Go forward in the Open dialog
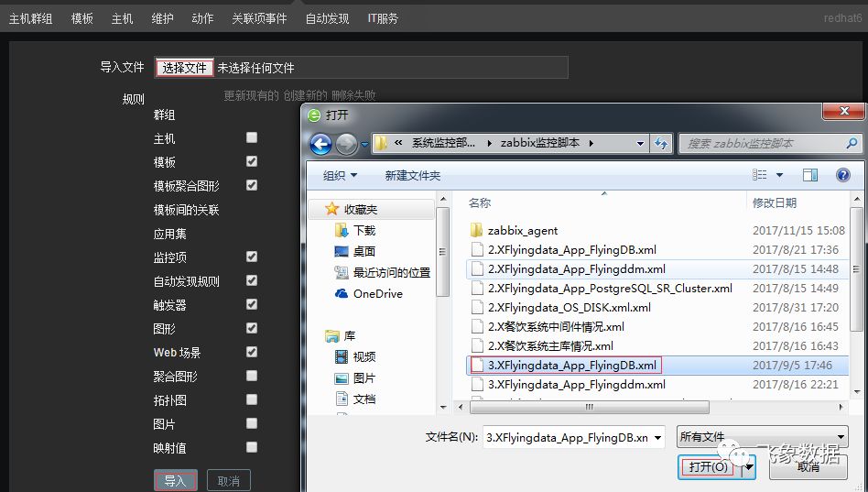 [x=346, y=144]
